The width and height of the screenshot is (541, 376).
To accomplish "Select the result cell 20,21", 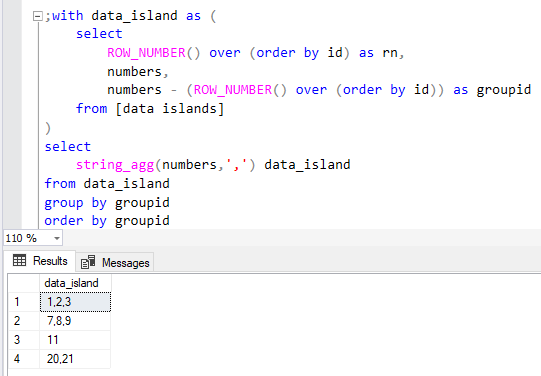I will pyautogui.click(x=75, y=359).
